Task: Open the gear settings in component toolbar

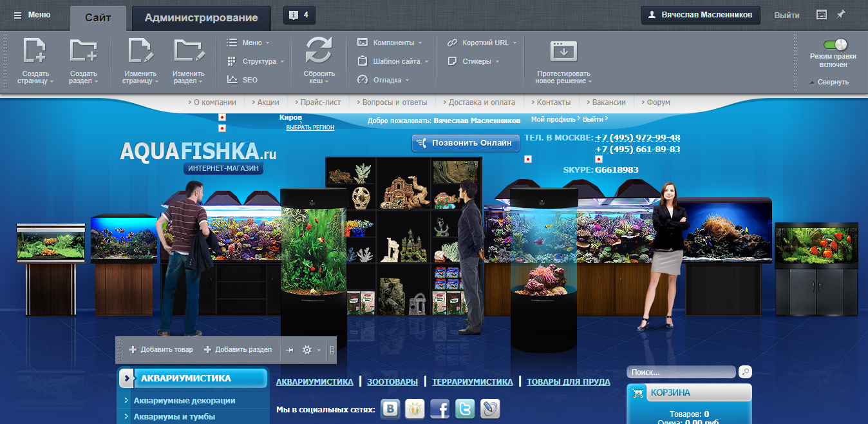Action: click(x=307, y=350)
